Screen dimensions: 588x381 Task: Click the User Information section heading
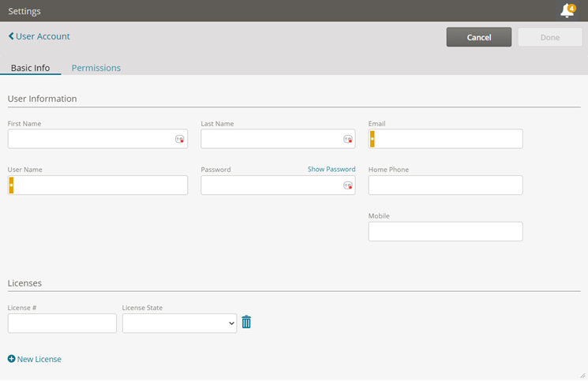click(x=42, y=99)
